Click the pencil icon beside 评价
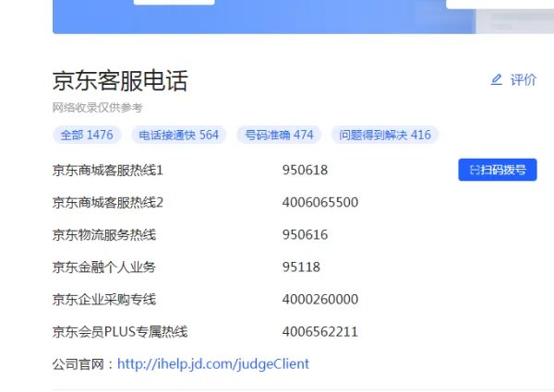Screen dimensions: 554x392 (497, 80)
